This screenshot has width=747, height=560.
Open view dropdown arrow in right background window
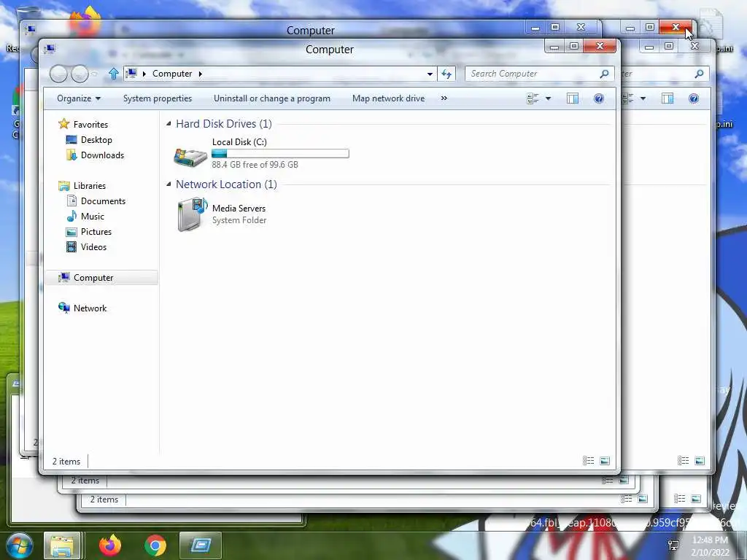[643, 98]
